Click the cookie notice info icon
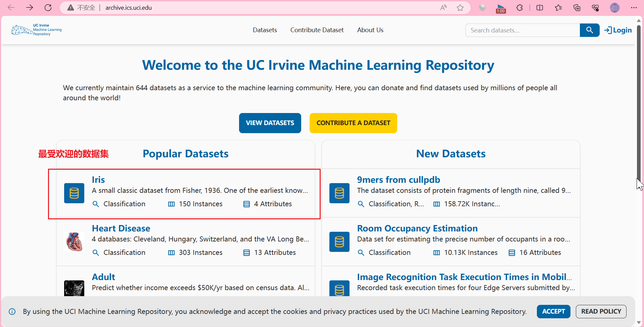 (12, 312)
